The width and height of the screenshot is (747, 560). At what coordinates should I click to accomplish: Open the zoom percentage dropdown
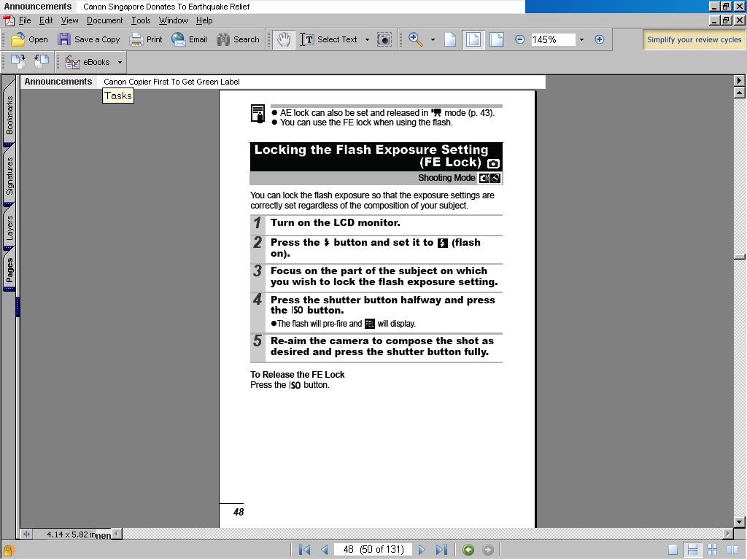581,39
